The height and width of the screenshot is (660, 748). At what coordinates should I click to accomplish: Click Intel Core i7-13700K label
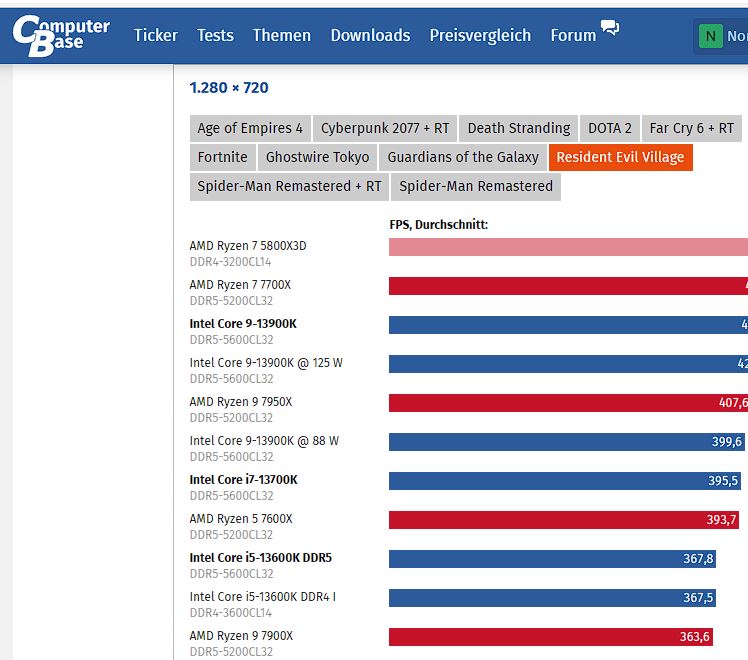[x=243, y=480]
